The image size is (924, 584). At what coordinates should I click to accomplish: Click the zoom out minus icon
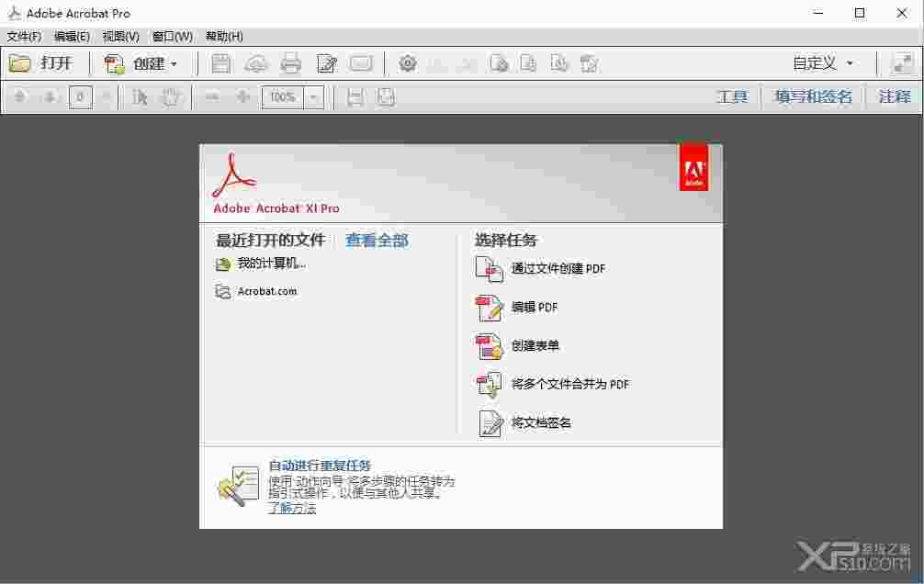click(x=213, y=97)
